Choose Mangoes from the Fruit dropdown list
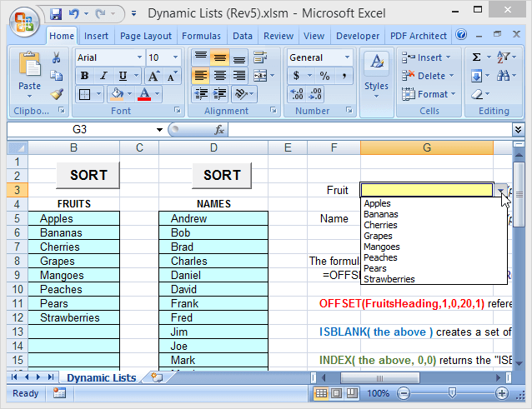532x409 pixels. [x=382, y=247]
